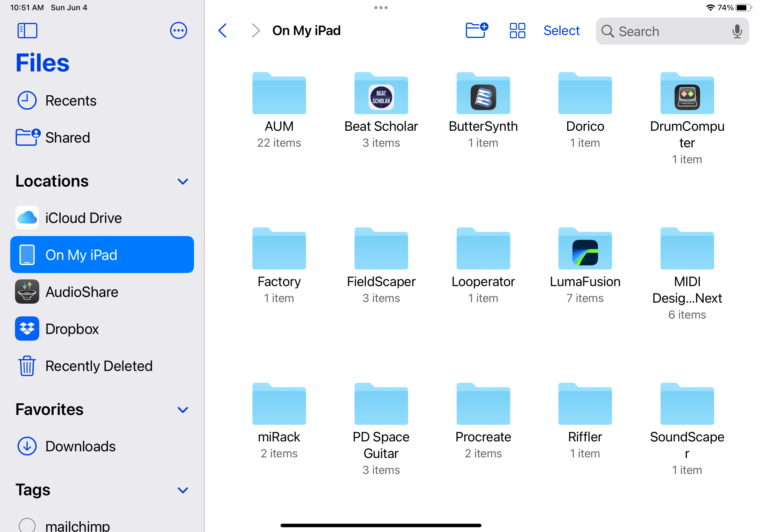Collapse the Locations section
The height and width of the screenshot is (532, 762).
(x=183, y=181)
